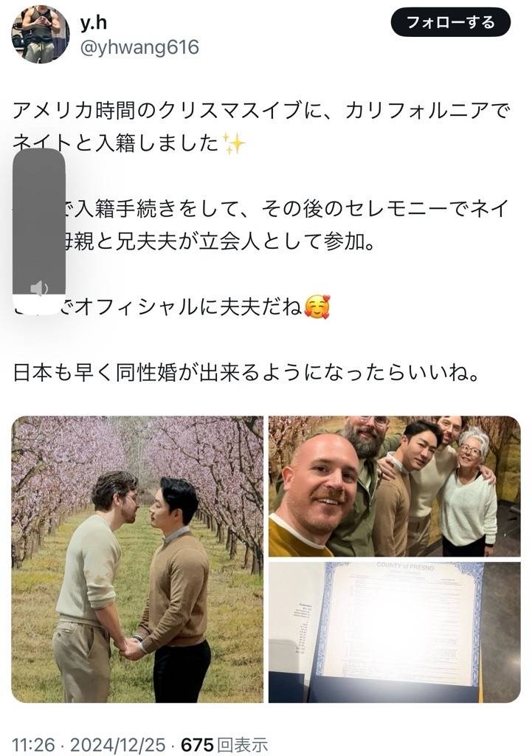The width and height of the screenshot is (532, 756).
Task: Open the orchard photo of the couple holding hands
Action: [x=137, y=560]
